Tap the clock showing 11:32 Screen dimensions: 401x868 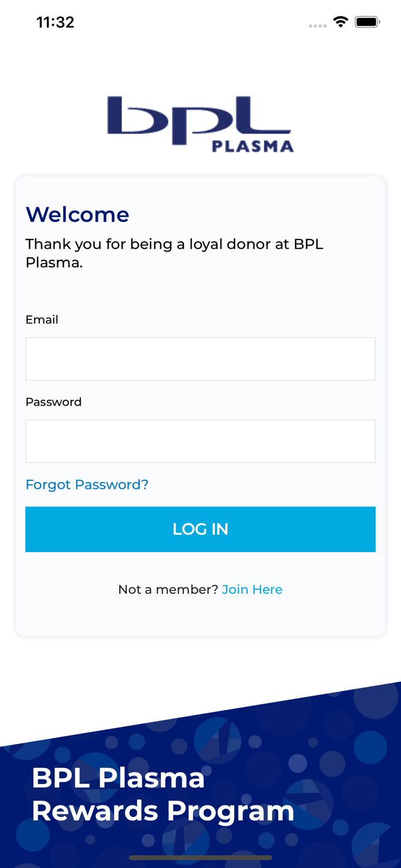pos(56,21)
